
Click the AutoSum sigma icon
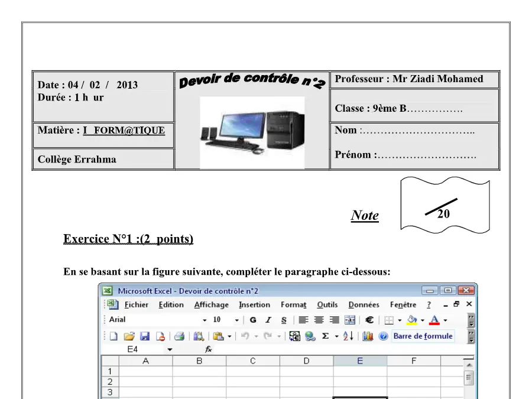325,336
